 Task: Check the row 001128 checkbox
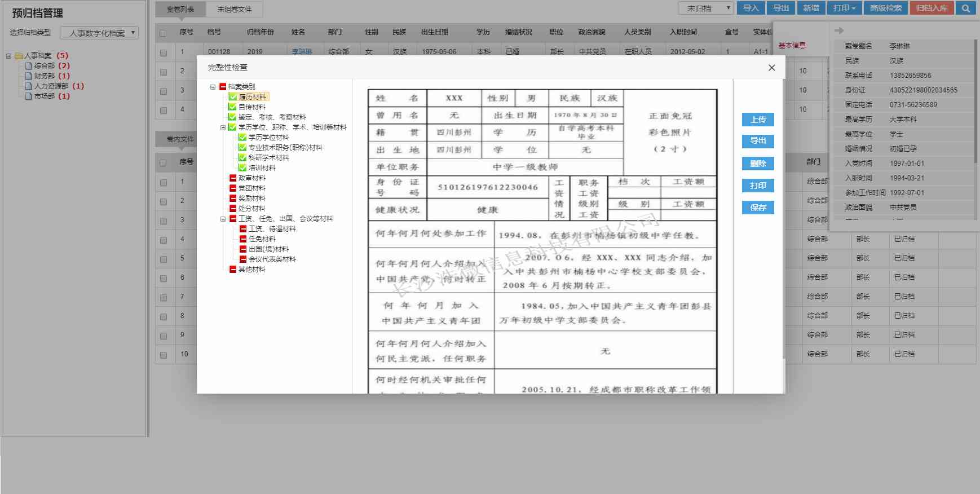(x=164, y=52)
